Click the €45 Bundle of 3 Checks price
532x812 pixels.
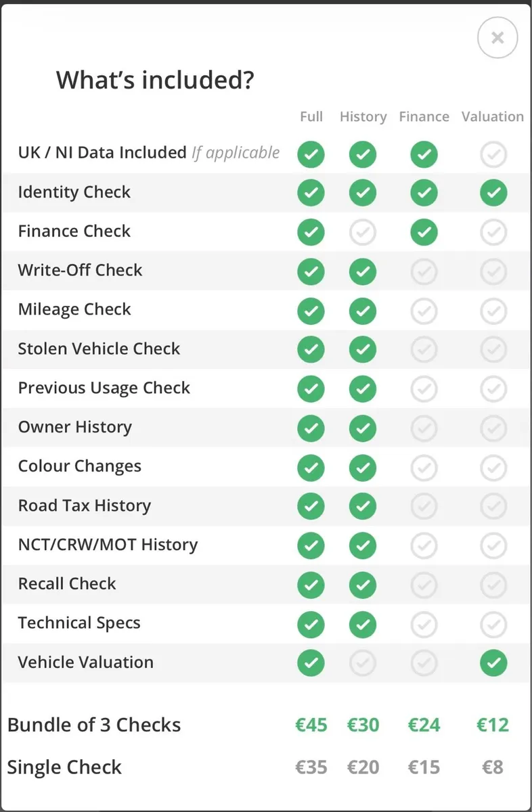311,725
